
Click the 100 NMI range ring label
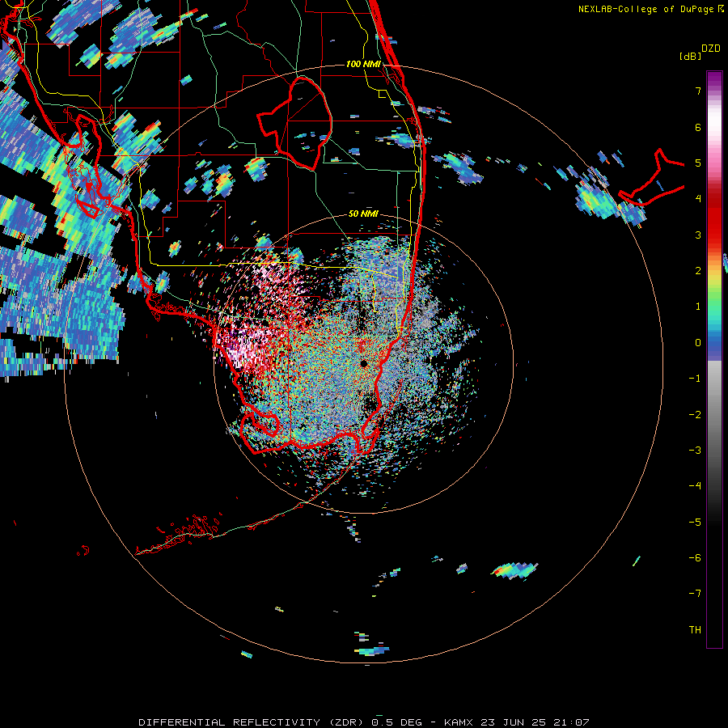click(x=363, y=64)
